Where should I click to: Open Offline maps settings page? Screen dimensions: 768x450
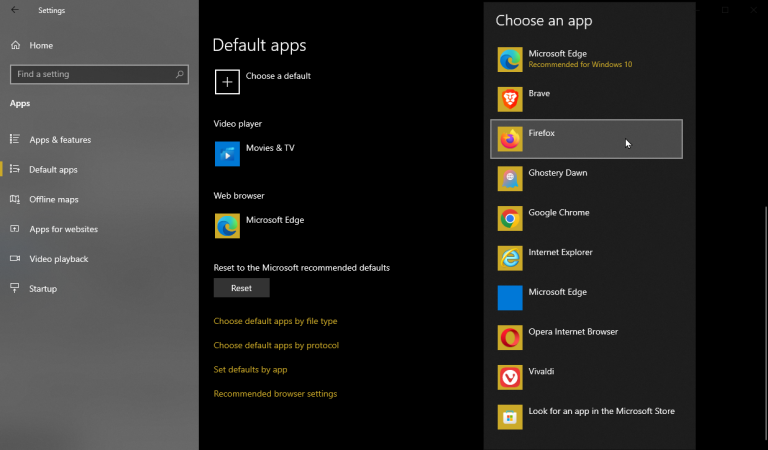(x=54, y=199)
